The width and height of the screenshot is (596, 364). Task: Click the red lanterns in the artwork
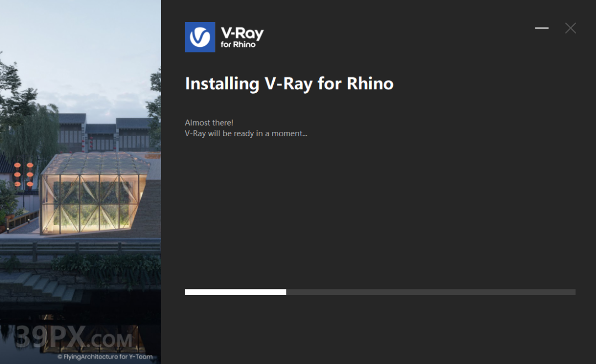pos(24,174)
